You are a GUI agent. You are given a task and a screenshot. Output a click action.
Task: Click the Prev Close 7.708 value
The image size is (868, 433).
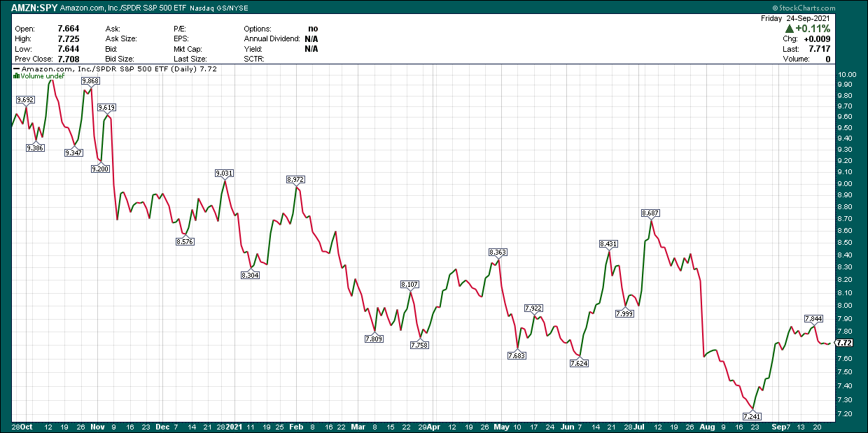pyautogui.click(x=67, y=59)
